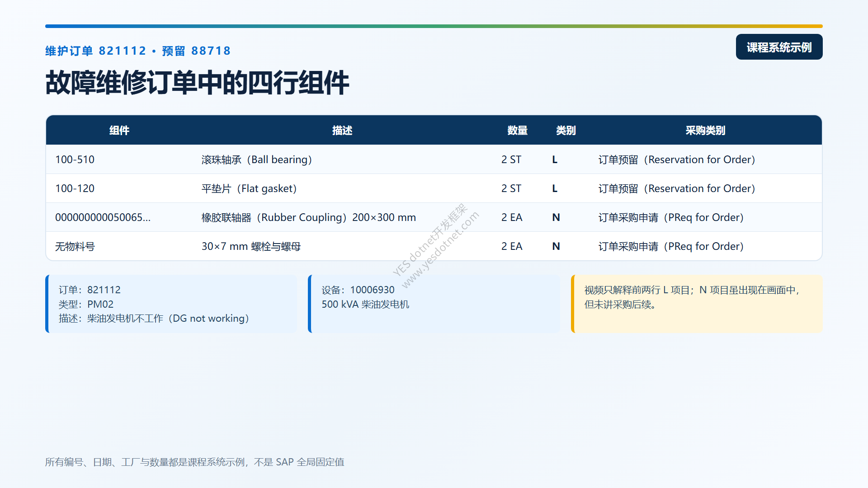Click the 组件 column header

[x=119, y=131]
